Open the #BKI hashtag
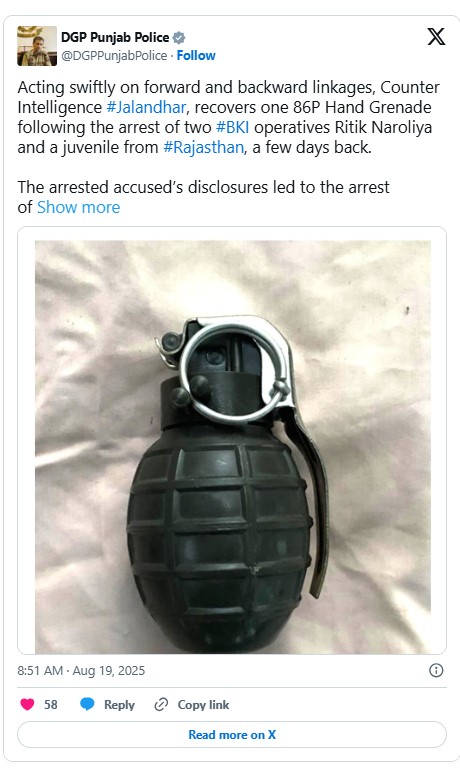460x771 pixels. (x=233, y=127)
